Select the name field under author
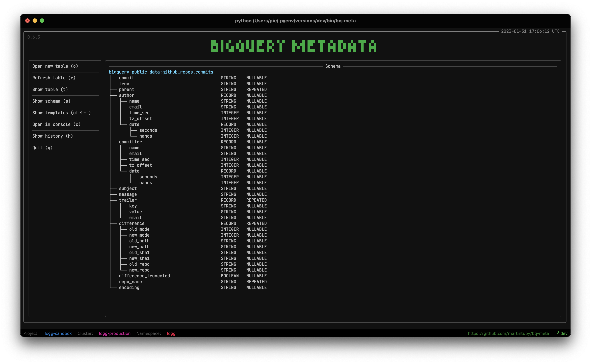Viewport: 591px width, 364px height. 193,101
